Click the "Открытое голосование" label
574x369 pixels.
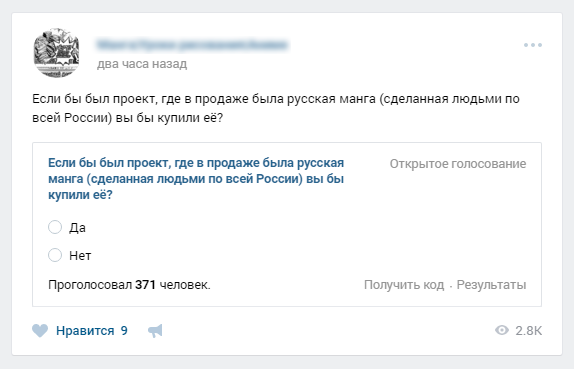[x=458, y=164]
